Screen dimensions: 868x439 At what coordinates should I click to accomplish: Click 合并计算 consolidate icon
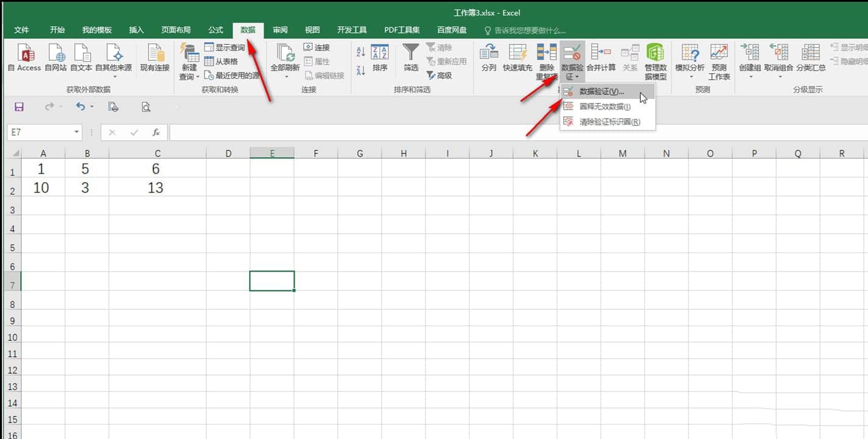tap(601, 58)
